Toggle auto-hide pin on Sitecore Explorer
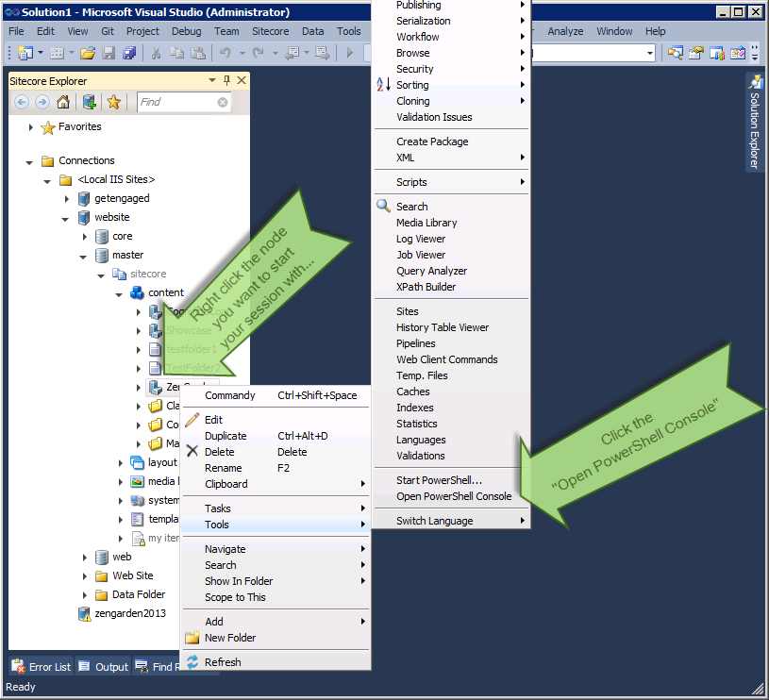This screenshot has width=769, height=700. (226, 80)
